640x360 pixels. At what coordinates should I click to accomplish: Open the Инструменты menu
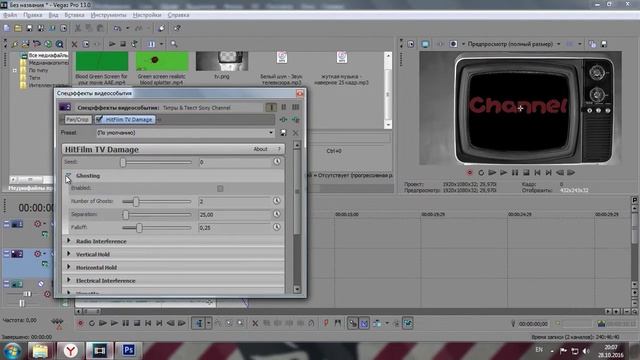pos(109,15)
